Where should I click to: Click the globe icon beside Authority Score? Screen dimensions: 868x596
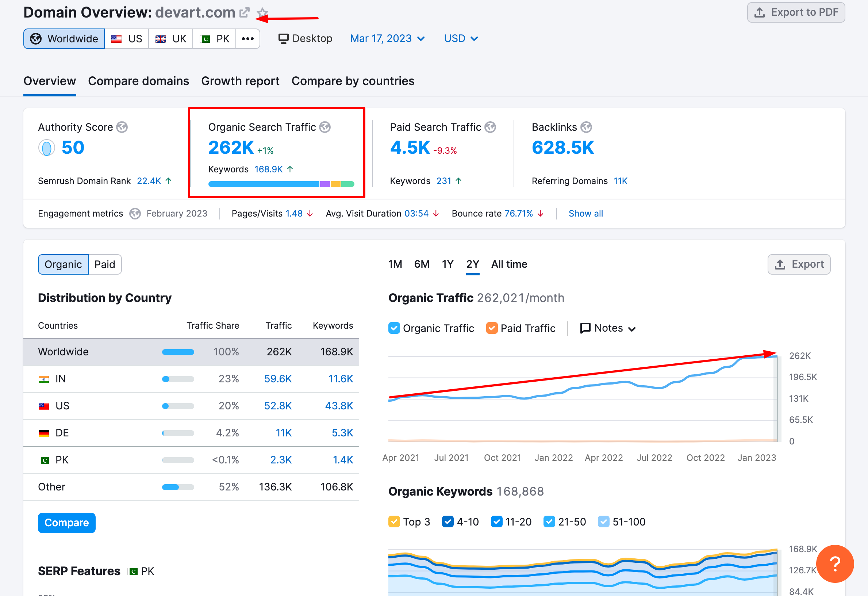(x=122, y=127)
